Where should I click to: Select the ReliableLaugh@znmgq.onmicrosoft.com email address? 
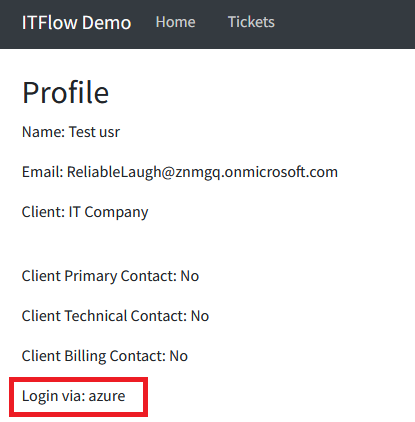[x=202, y=173]
